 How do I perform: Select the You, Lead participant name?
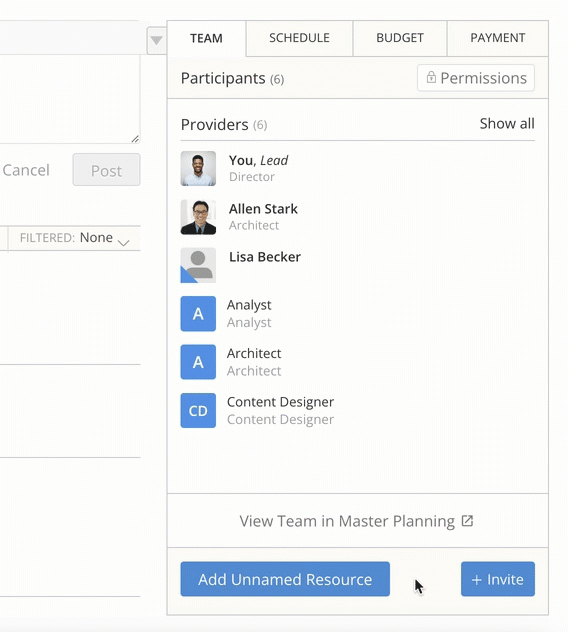258,160
